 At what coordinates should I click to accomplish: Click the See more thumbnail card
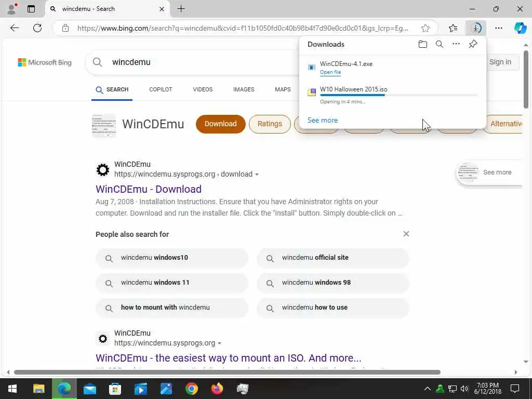pos(489,172)
